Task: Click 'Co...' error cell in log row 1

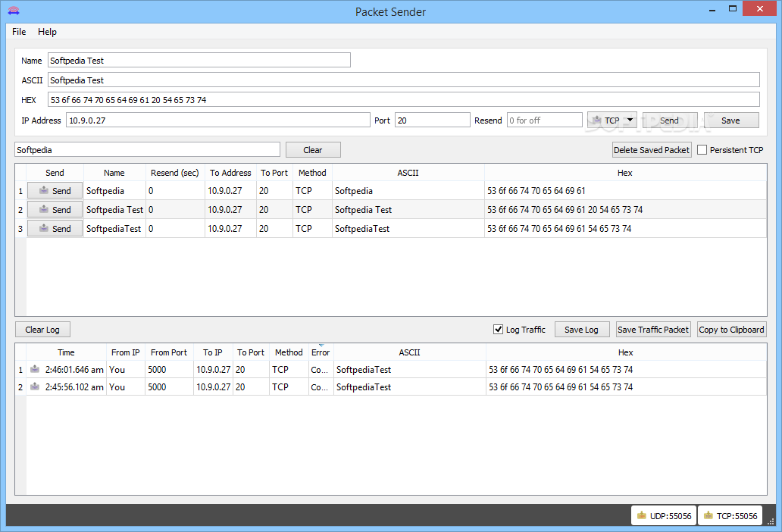Action: pyautogui.click(x=321, y=370)
